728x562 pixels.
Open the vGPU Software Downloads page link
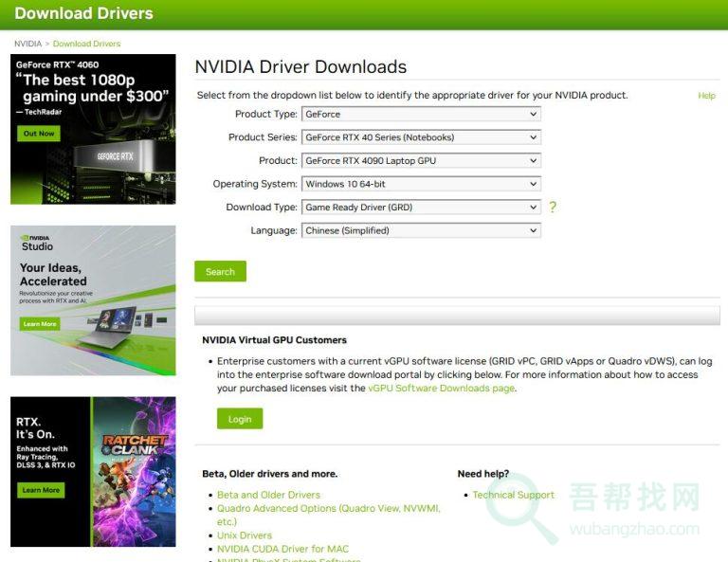[441, 389]
